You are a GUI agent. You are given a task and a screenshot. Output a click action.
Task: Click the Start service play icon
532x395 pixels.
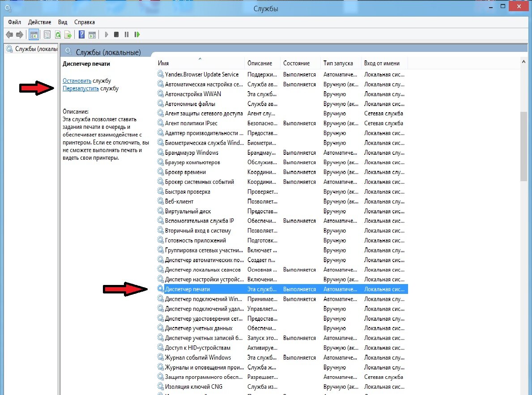(x=106, y=34)
